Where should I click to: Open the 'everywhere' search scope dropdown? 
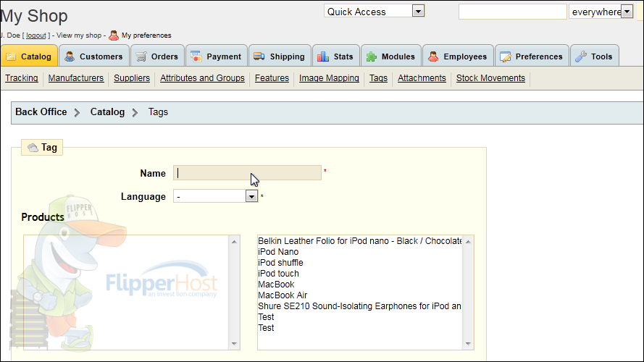tap(601, 12)
